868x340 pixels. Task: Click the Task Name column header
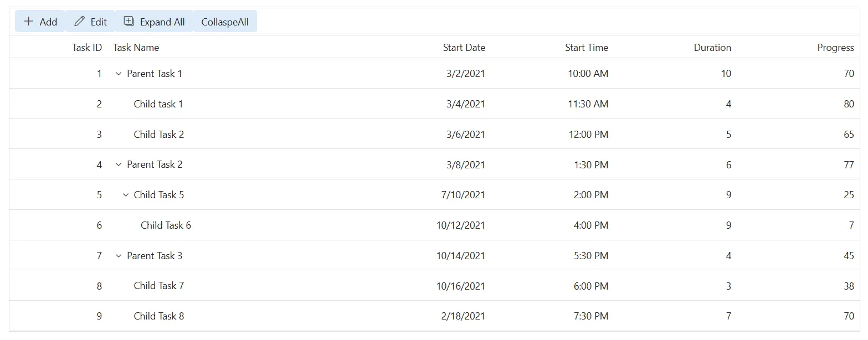pyautogui.click(x=136, y=48)
